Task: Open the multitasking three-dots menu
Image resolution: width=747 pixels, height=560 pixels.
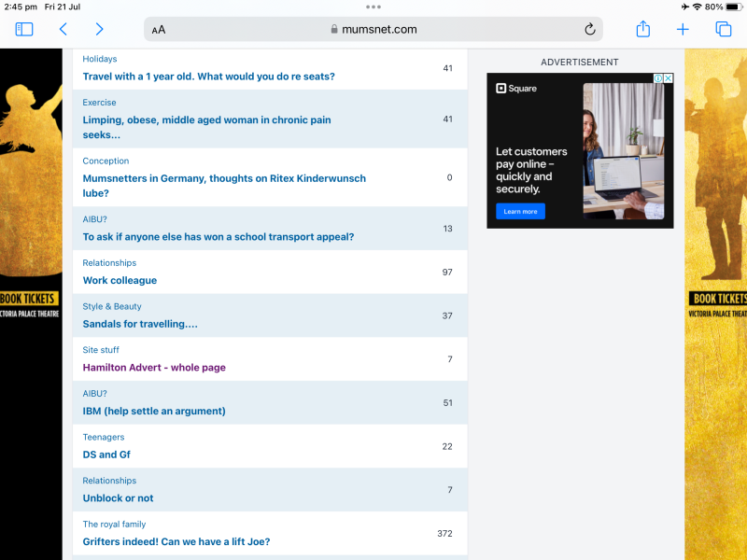Action: click(x=373, y=7)
